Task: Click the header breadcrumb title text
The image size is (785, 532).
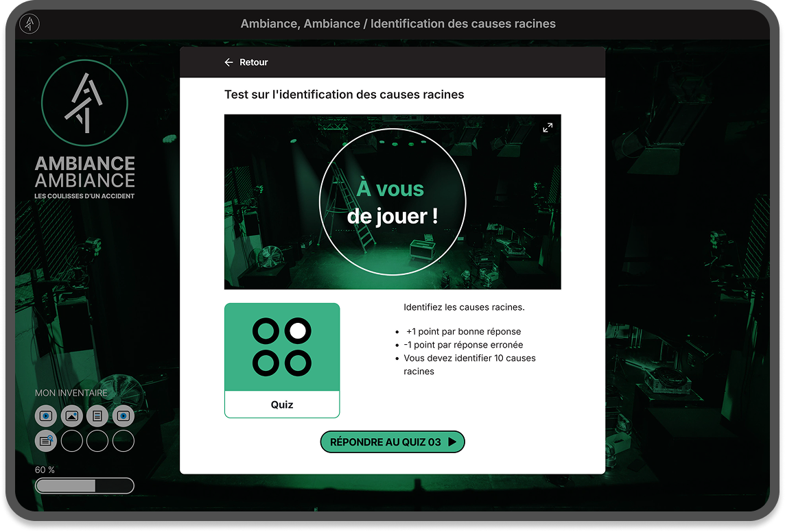Action: (x=398, y=24)
